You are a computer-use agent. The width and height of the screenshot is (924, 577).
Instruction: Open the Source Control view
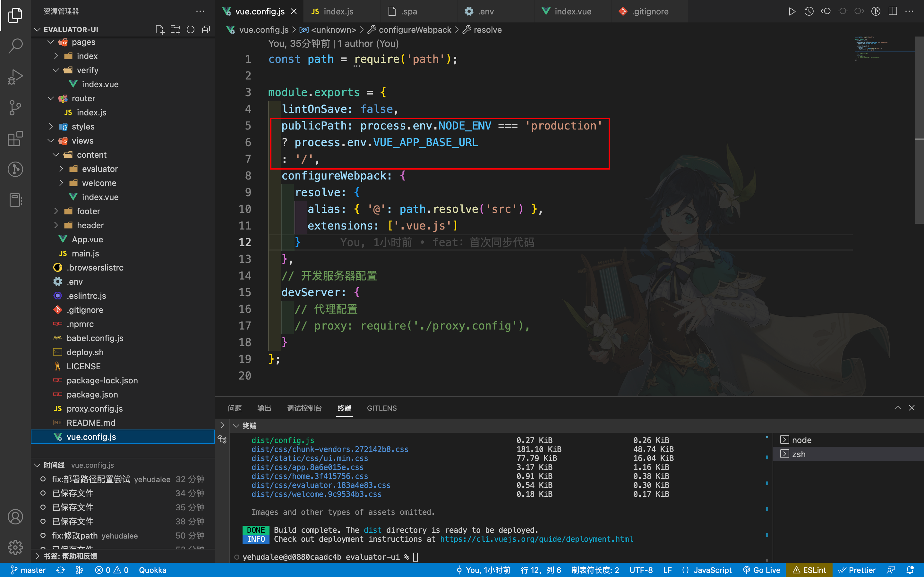(15, 108)
